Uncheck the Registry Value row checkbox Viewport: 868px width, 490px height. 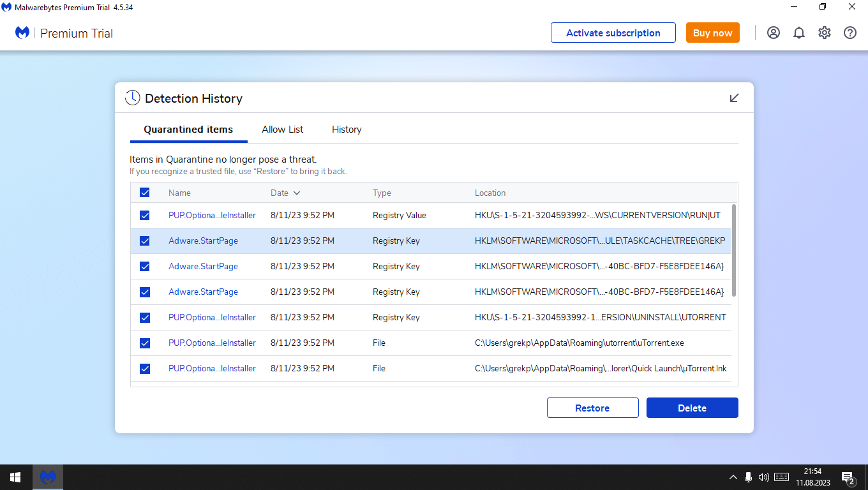coord(145,216)
